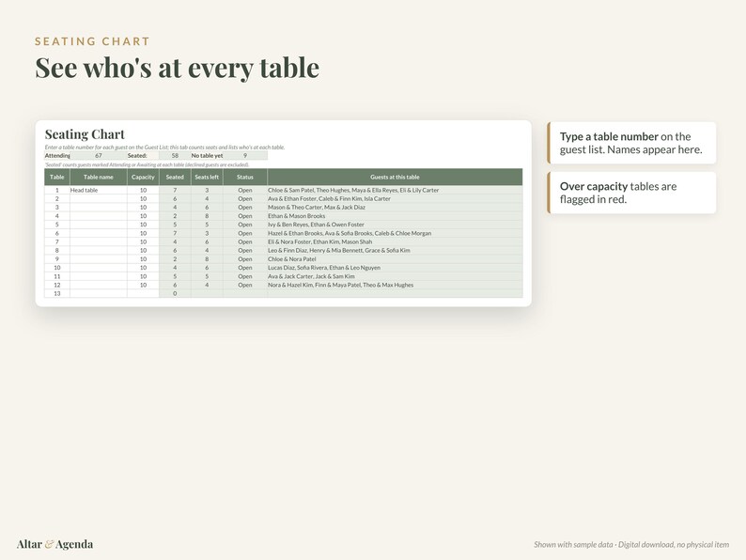Click the Capacity 10 cell for table 5
This screenshot has height=560, width=746.
pyautogui.click(x=143, y=225)
